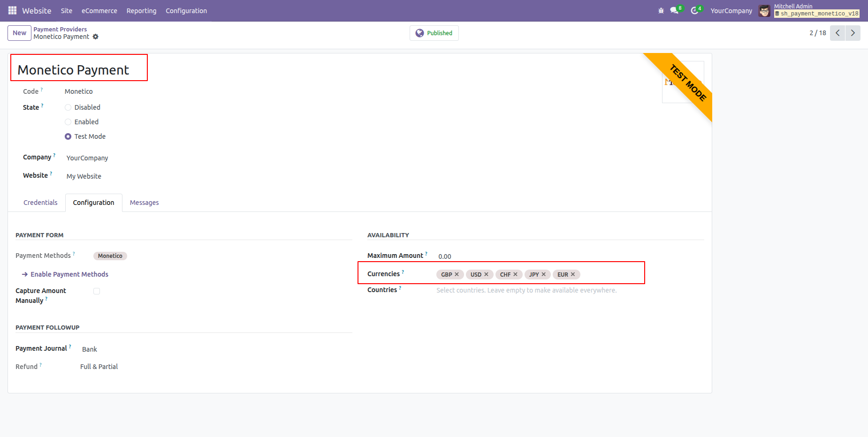Open the Website app menu

click(37, 10)
